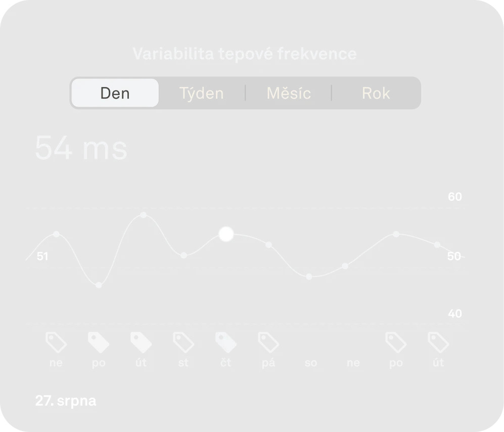Activate the currently highlighted "Den" segment
Image resolution: width=504 pixels, height=432 pixels.
point(115,93)
